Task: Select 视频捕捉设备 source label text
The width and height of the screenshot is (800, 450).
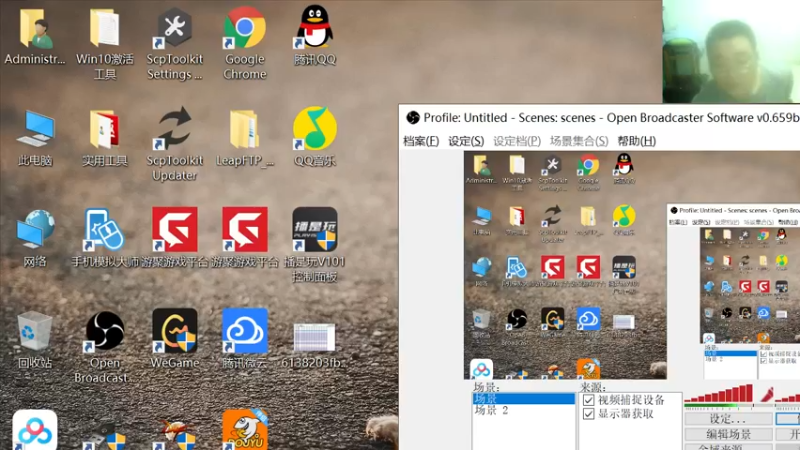Action: click(x=631, y=400)
